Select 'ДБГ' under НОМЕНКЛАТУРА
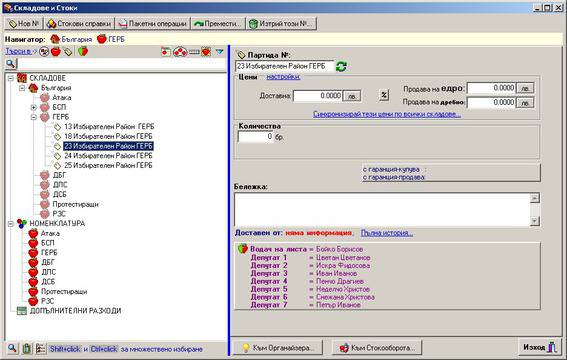Image resolution: width=567 pixels, height=360 pixels. pyautogui.click(x=48, y=262)
